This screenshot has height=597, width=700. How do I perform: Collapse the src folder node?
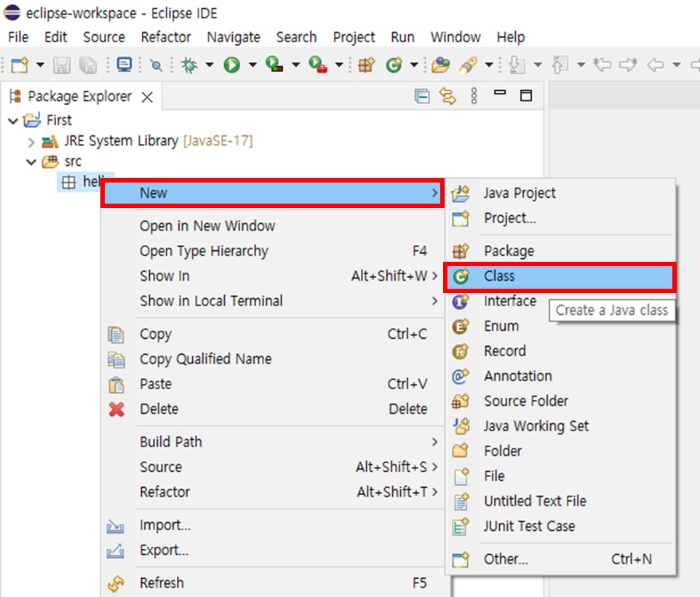click(31, 161)
